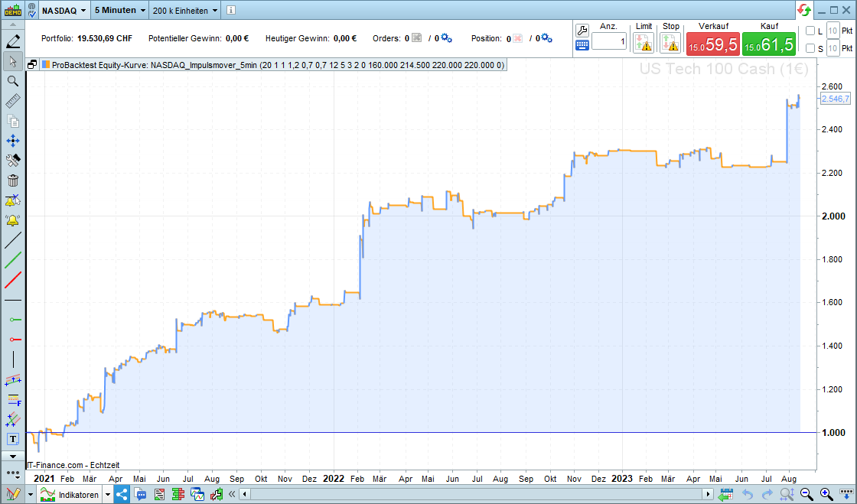Click the green Kauf buy button
The image size is (857, 504).
(768, 44)
